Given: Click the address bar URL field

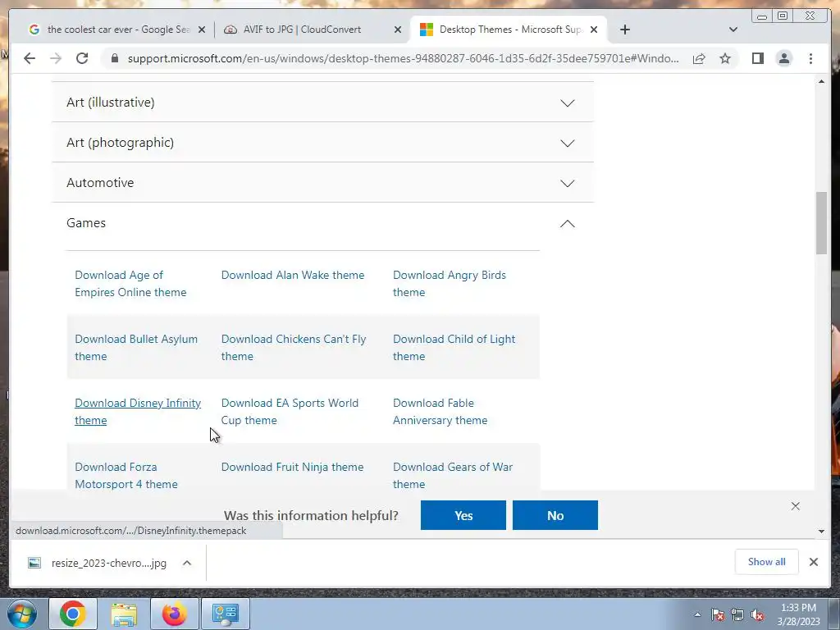Looking at the screenshot, I should tap(403, 58).
